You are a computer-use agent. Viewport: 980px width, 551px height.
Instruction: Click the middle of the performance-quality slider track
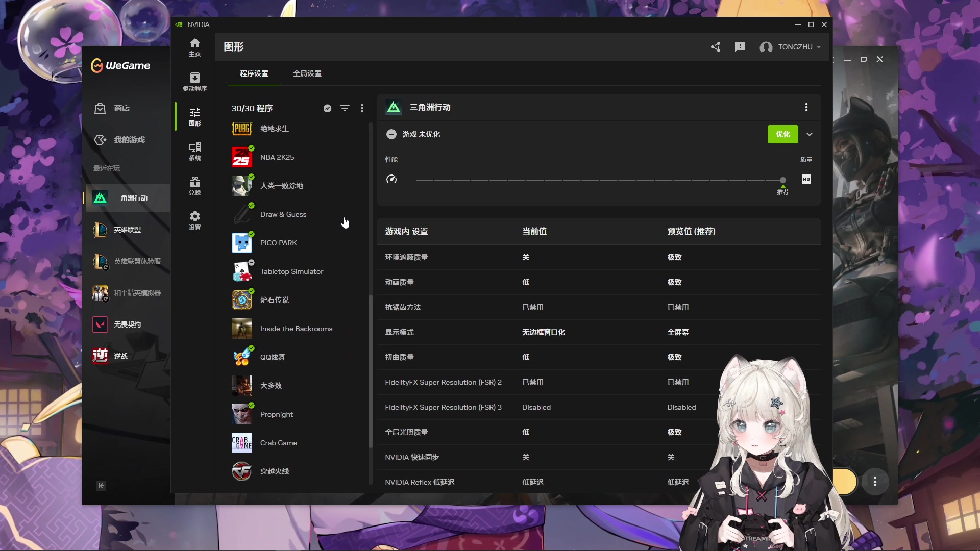(599, 180)
